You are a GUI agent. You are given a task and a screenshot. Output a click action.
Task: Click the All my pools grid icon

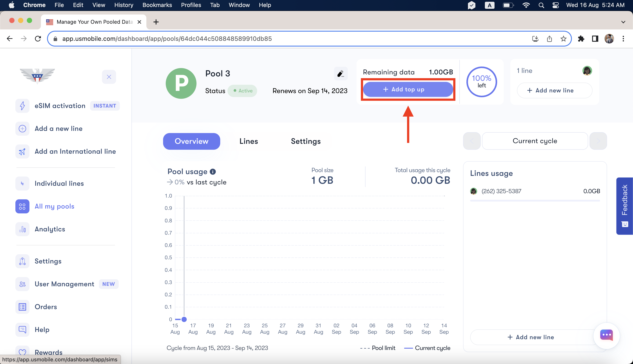(22, 206)
